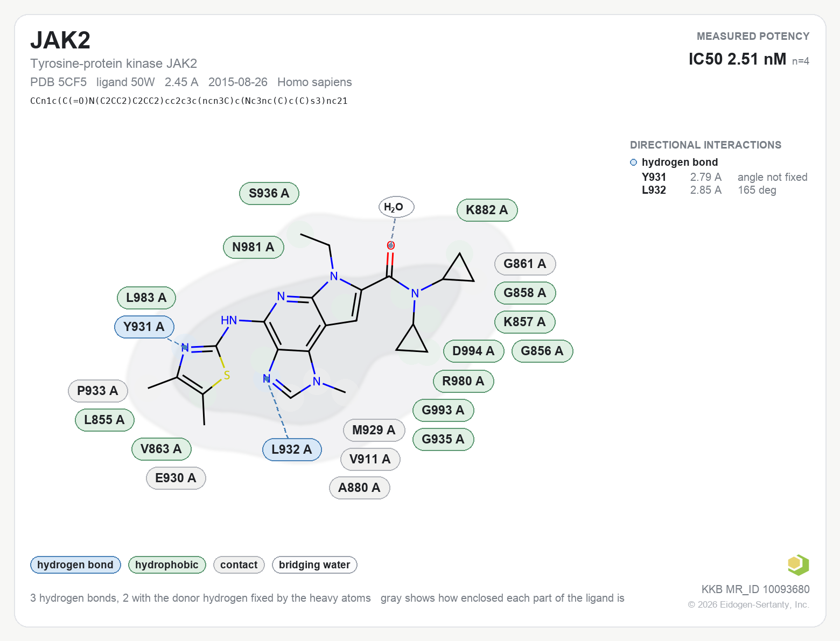Click the ligand 50W text
The width and height of the screenshot is (840, 641).
(x=125, y=82)
